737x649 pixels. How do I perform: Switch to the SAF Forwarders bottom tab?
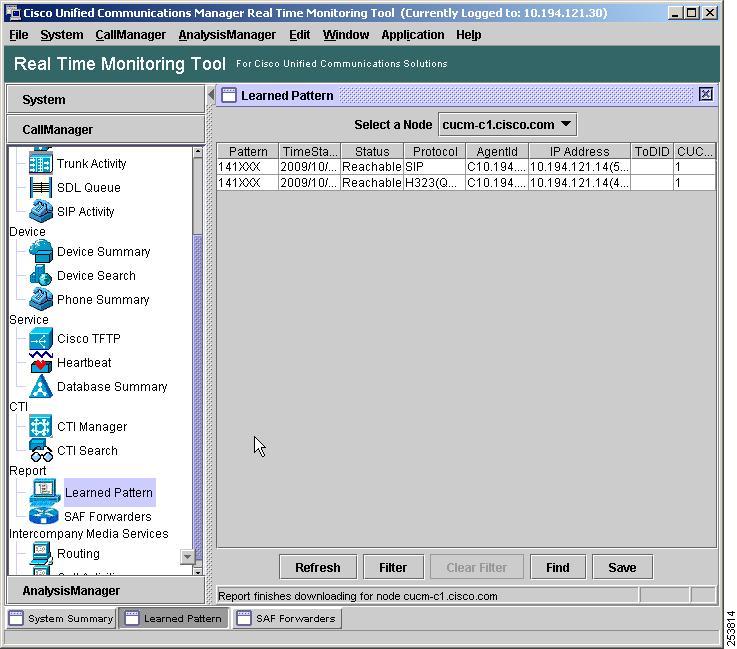287,618
